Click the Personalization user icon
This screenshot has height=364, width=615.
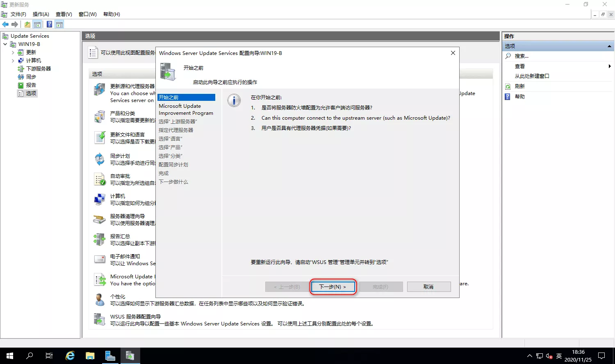click(x=100, y=300)
